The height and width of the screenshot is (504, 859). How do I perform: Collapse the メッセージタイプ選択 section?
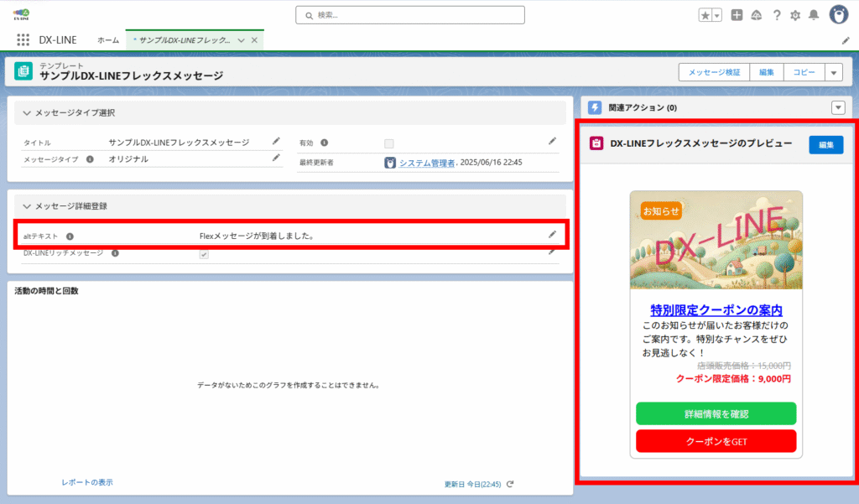pyautogui.click(x=27, y=112)
